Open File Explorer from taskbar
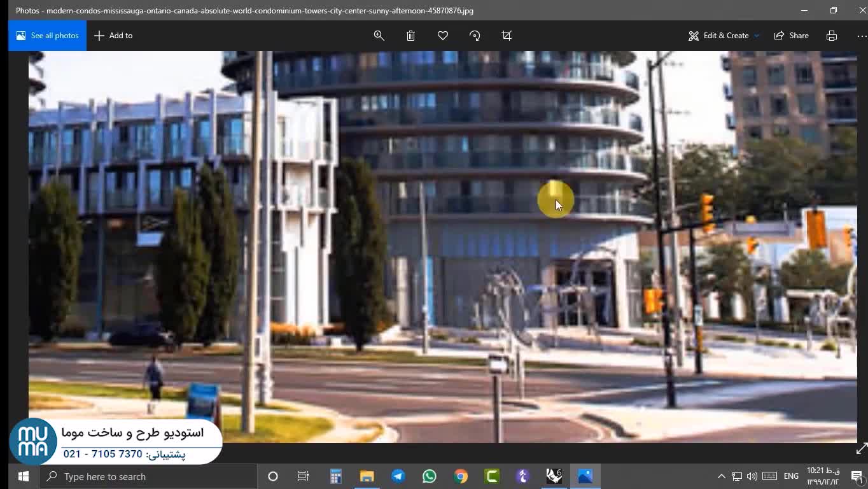Image resolution: width=868 pixels, height=489 pixels. click(x=367, y=476)
